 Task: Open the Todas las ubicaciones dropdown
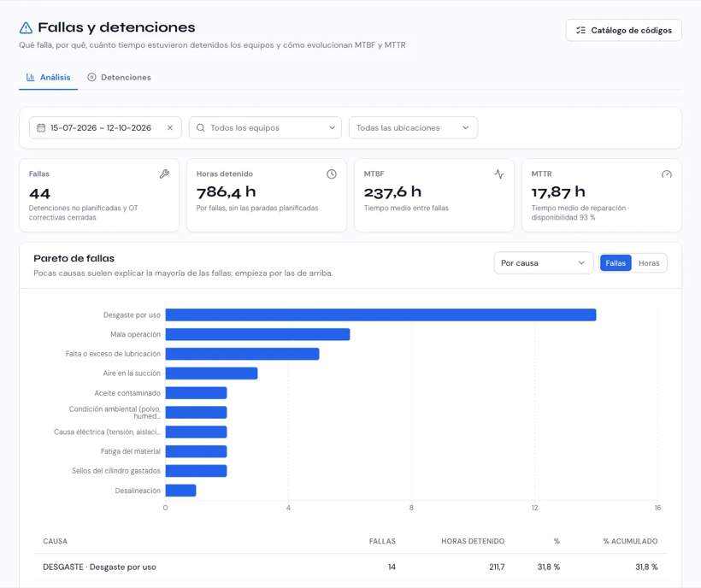[x=413, y=128]
